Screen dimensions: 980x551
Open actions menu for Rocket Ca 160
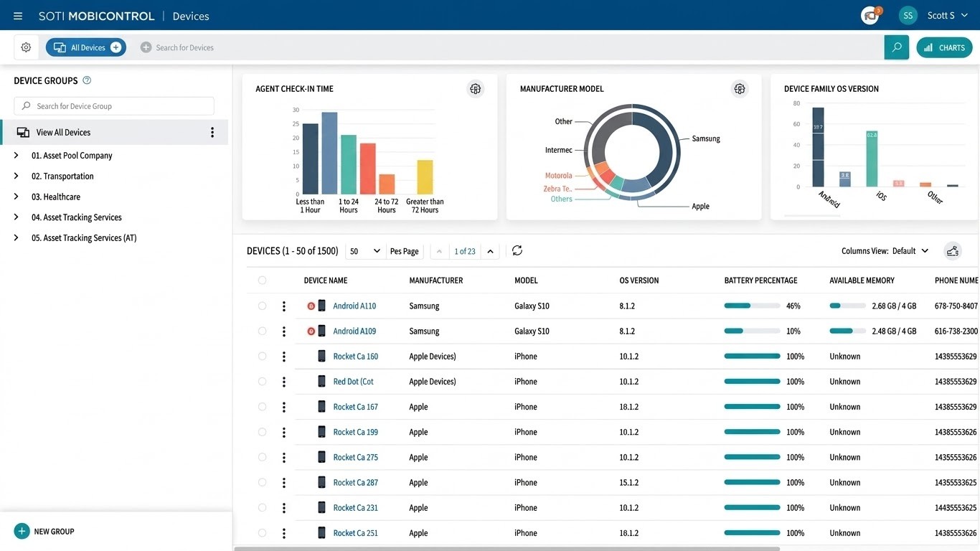point(284,357)
